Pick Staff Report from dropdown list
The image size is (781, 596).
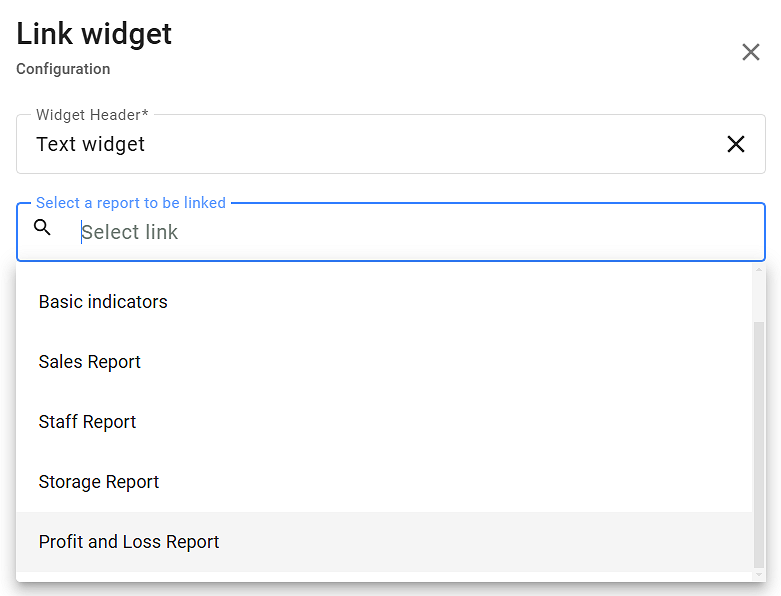tap(88, 422)
